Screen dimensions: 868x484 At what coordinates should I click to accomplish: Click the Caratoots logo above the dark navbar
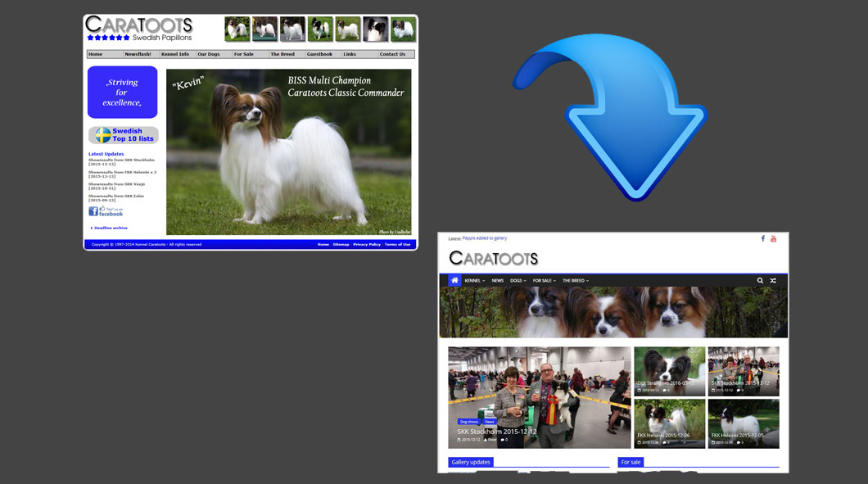(493, 258)
